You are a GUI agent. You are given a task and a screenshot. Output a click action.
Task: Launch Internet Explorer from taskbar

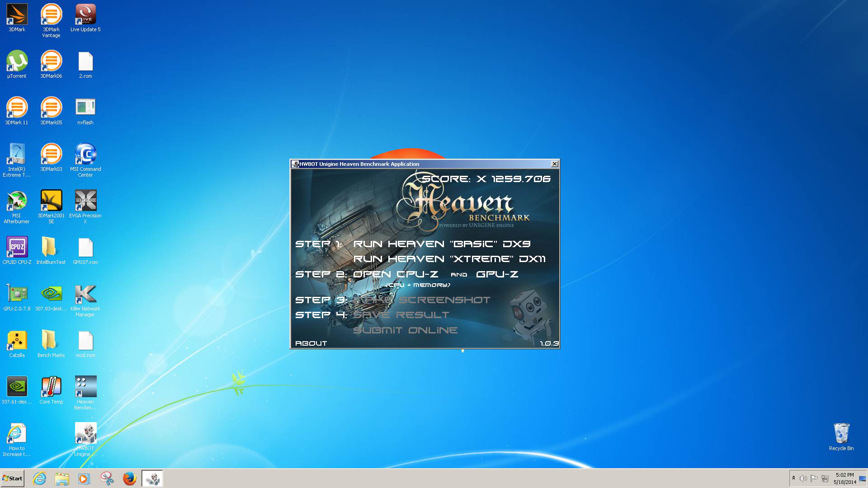click(40, 479)
